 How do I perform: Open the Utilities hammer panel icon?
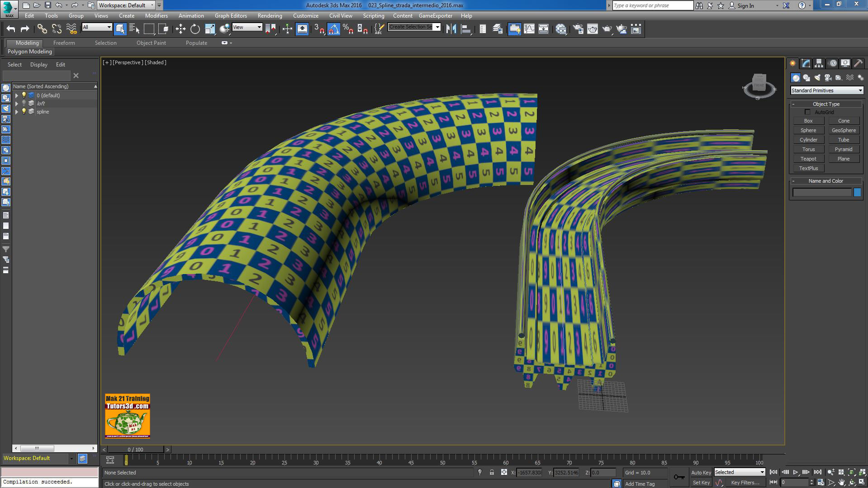[858, 63]
